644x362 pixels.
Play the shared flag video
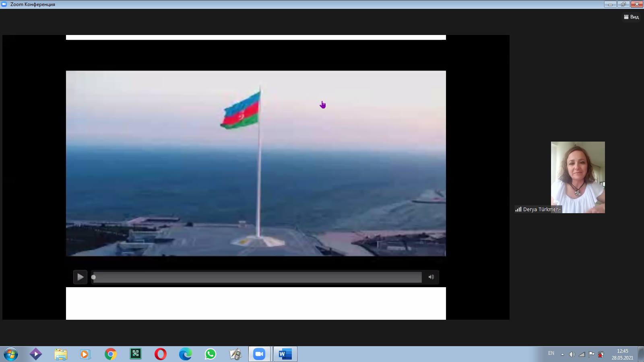coord(80,277)
